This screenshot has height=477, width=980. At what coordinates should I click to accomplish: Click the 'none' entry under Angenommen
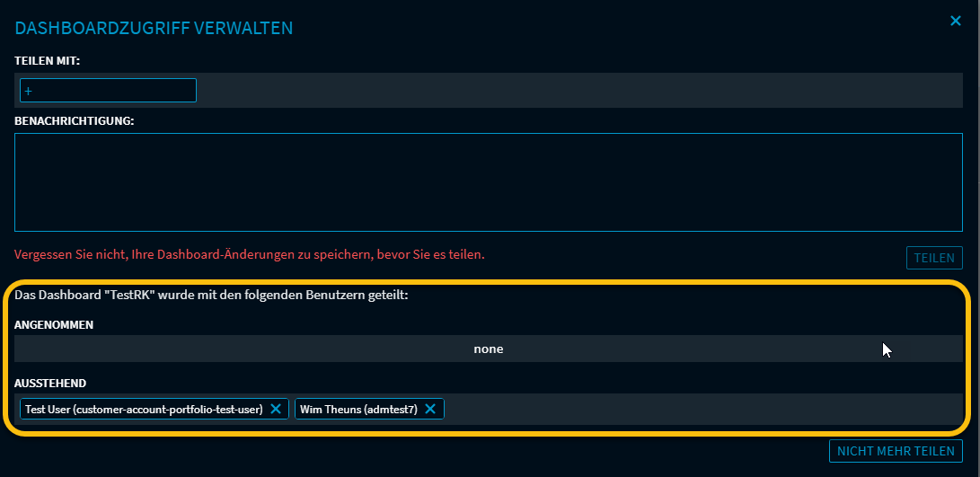point(488,349)
